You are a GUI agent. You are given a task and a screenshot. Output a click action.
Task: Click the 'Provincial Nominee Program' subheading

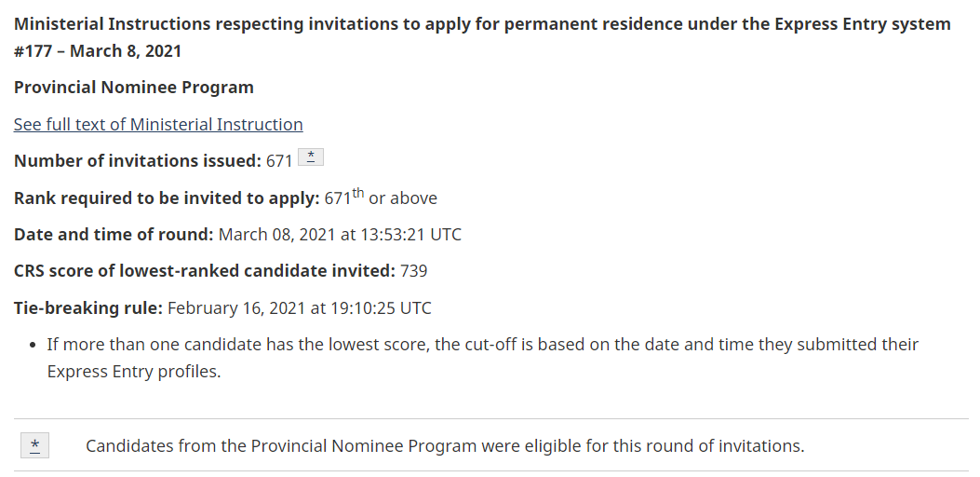(x=134, y=88)
